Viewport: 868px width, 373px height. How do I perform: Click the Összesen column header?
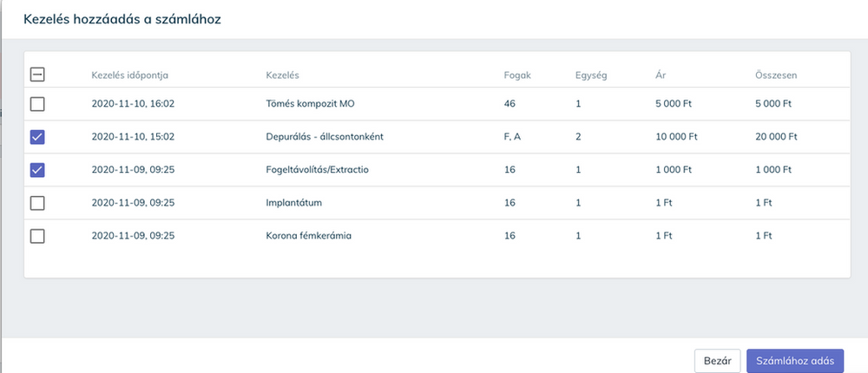click(x=776, y=75)
